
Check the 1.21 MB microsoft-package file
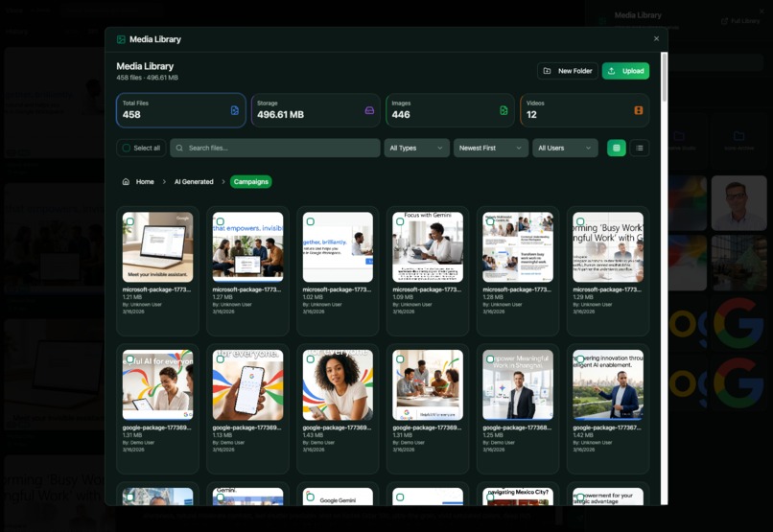click(130, 221)
